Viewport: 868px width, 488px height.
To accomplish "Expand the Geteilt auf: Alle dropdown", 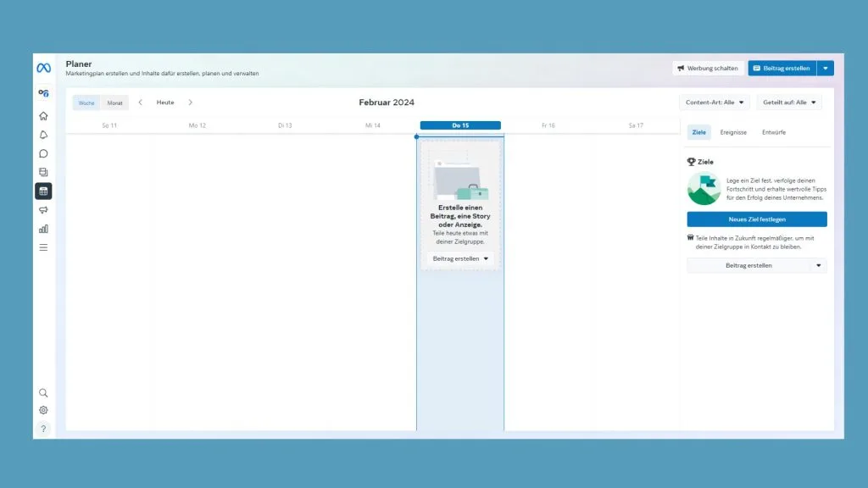I will 788,103.
